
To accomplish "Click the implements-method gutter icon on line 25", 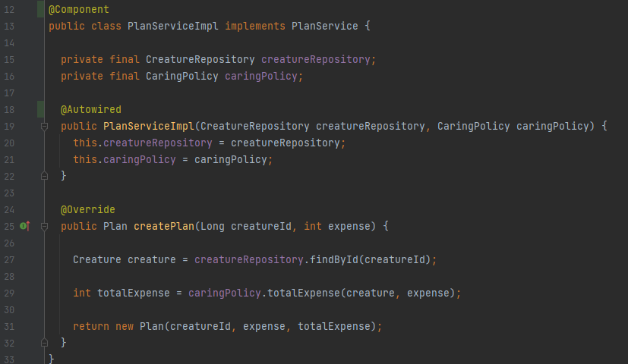I will [25, 227].
